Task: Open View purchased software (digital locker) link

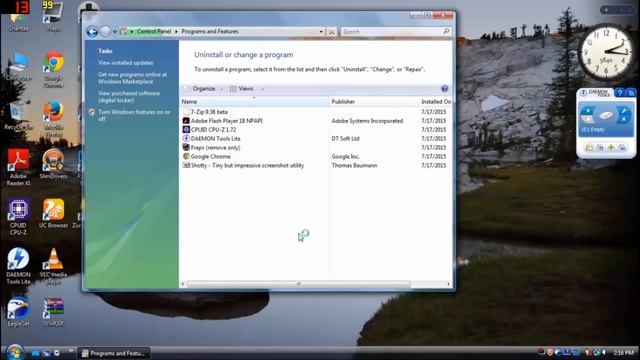Action: click(x=129, y=97)
